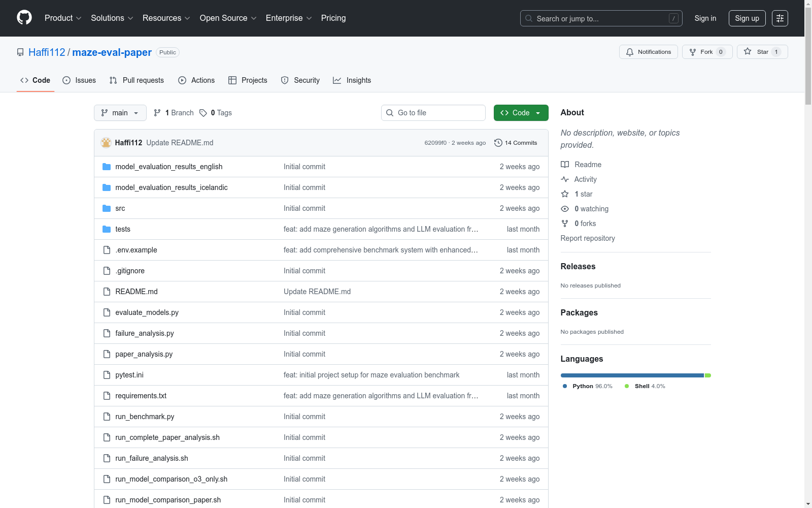Focus the Go to file search box
This screenshot has height=508, width=812.
click(x=433, y=113)
